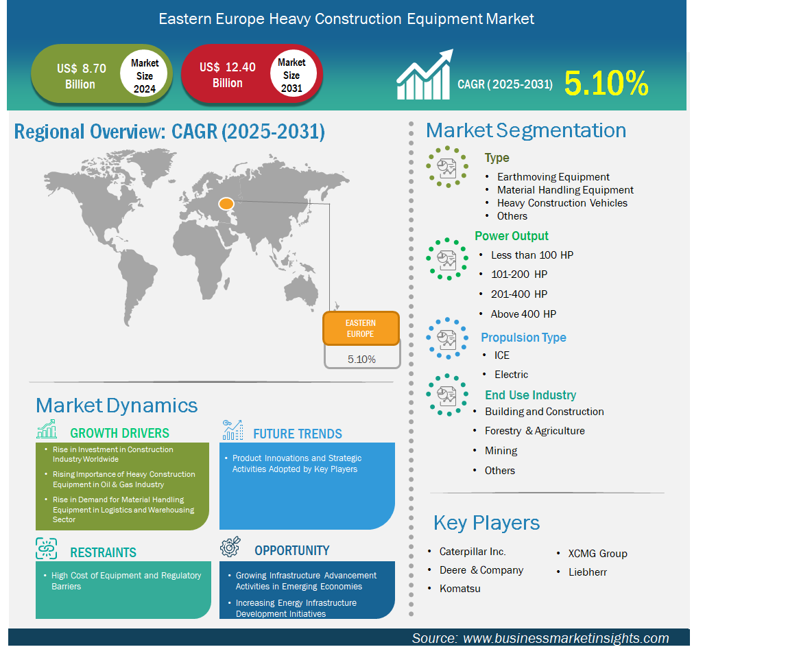The width and height of the screenshot is (812, 658).
Task: Click the Propulsion Type dotted-circle icon
Action: [447, 339]
